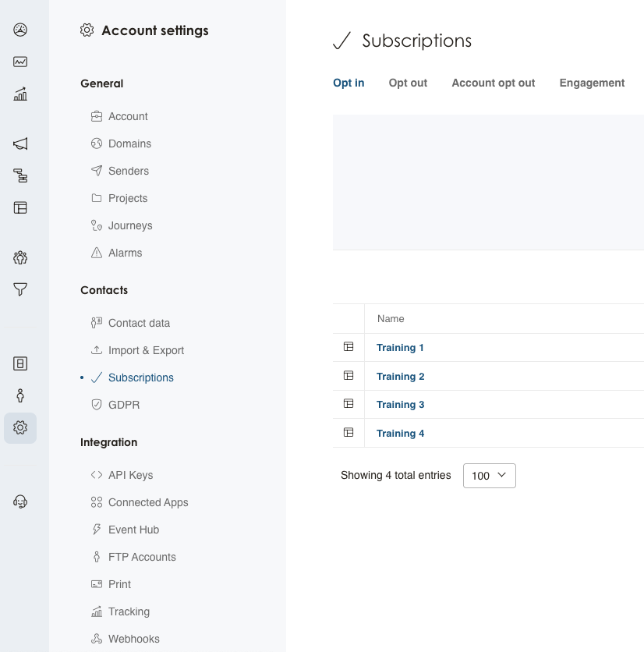
Task: Switch to the Opt out tab
Action: (408, 83)
